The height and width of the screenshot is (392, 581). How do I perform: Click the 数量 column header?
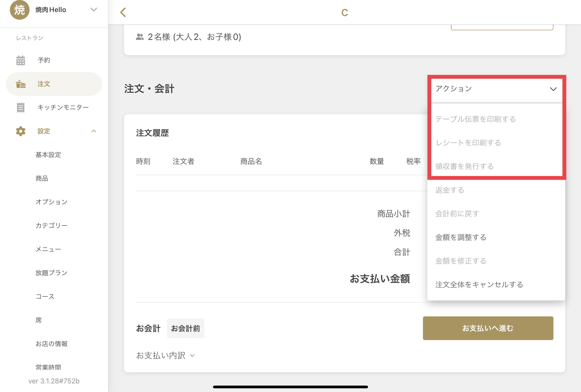[x=377, y=161]
